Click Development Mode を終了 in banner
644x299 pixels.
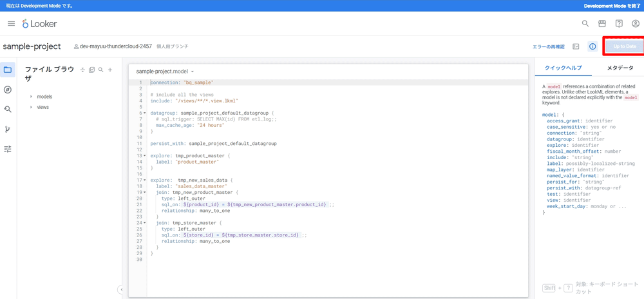[x=612, y=6]
